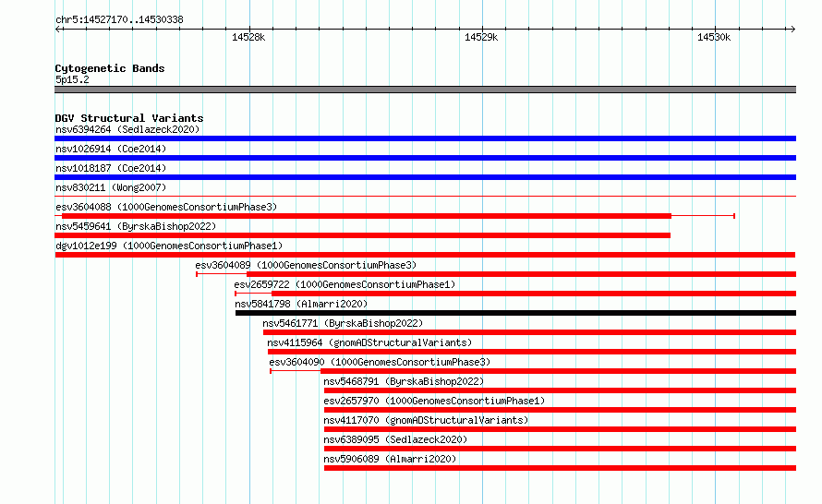Open the nsv6389095 (Sedlazeck2020) label
The height and width of the screenshot is (504, 822).
[x=395, y=439]
